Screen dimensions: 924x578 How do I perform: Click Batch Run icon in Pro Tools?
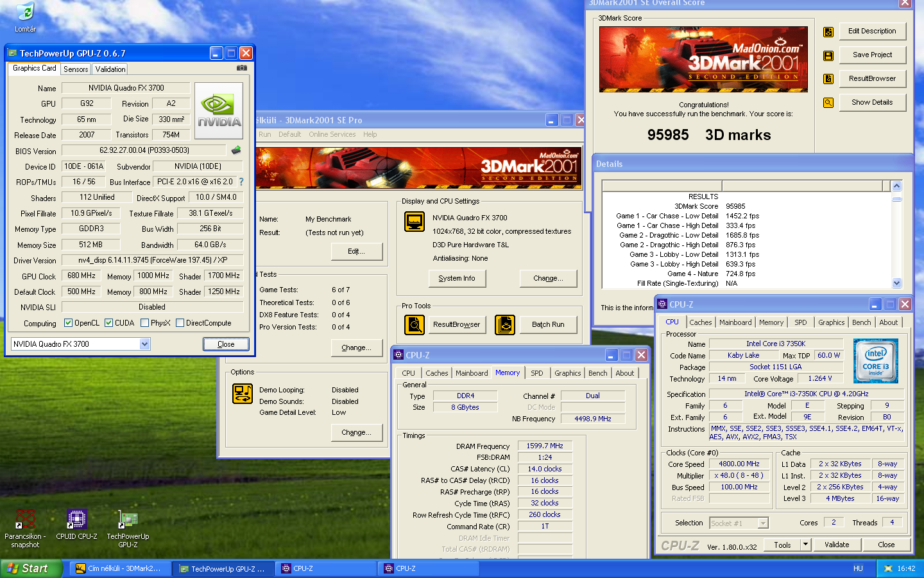coord(505,324)
